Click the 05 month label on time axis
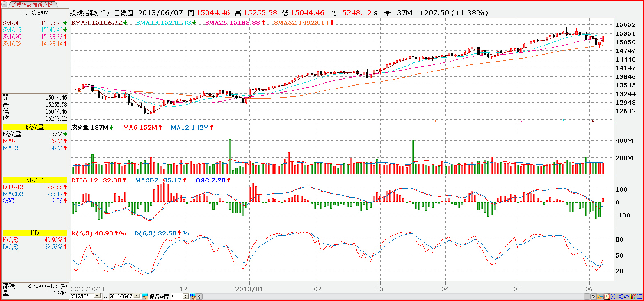 coord(517,289)
